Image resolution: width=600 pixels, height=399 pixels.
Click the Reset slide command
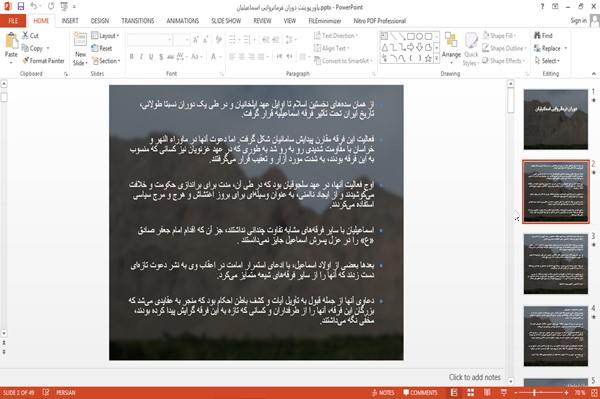102,48
